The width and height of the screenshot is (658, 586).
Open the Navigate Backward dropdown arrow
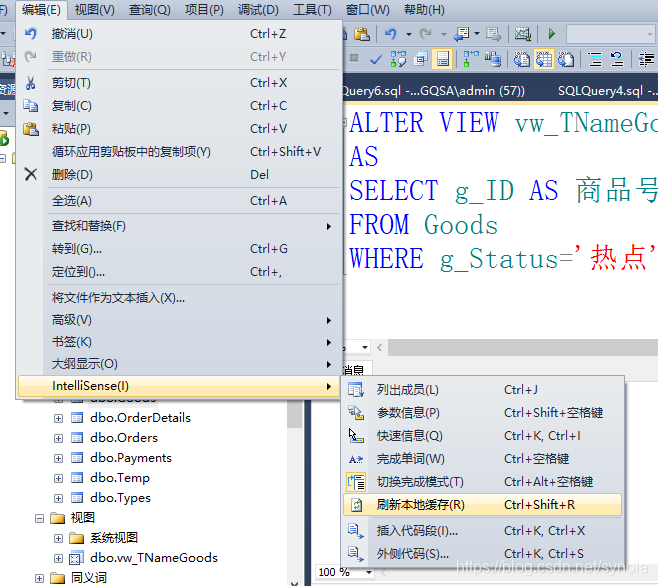pos(477,34)
